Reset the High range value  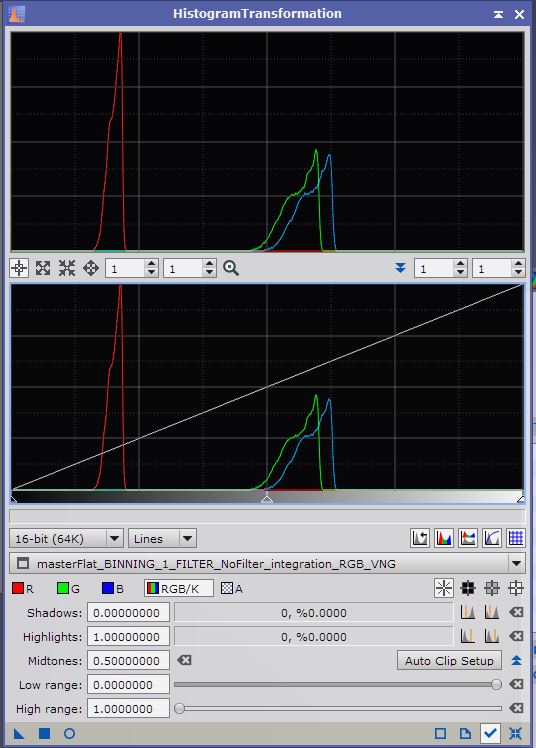click(516, 708)
